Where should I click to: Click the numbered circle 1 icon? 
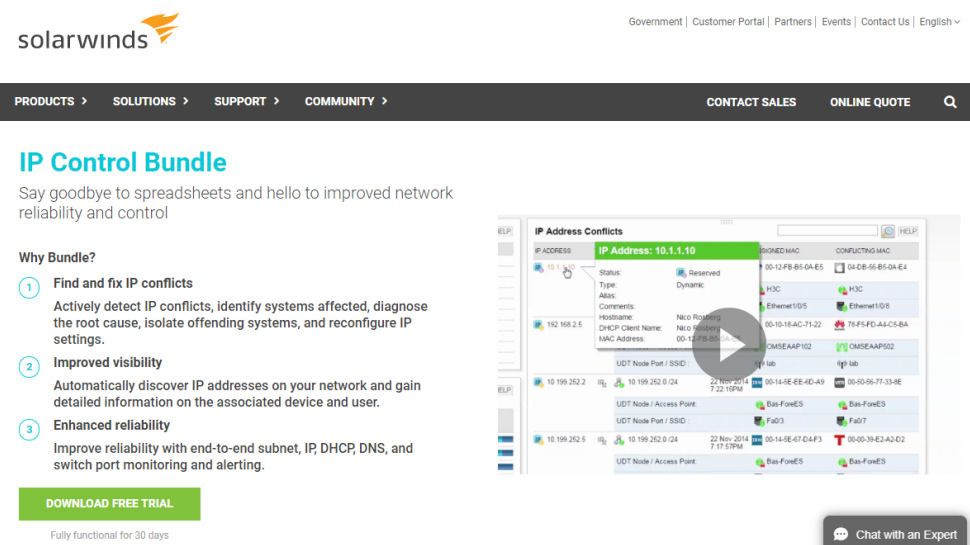29,288
